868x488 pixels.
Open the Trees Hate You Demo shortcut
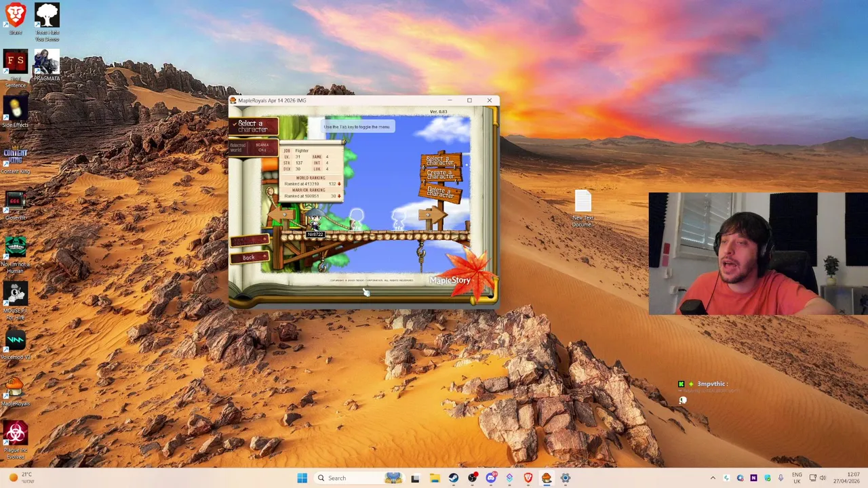47,22
